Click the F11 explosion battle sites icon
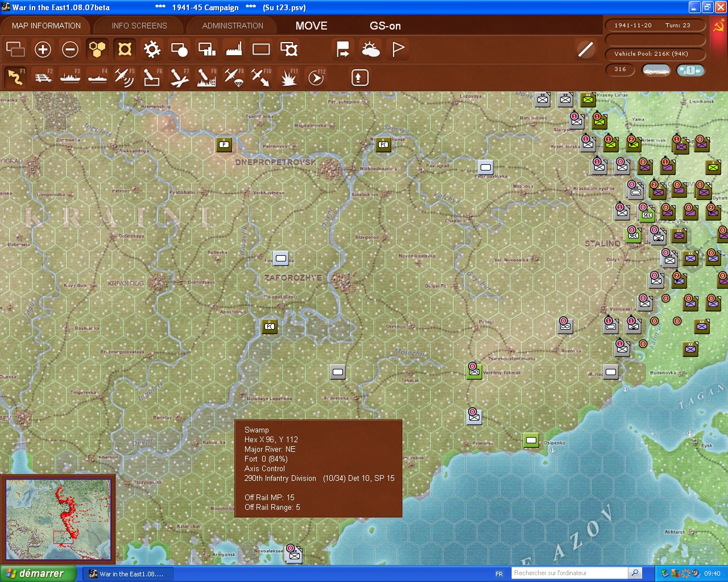The width and height of the screenshot is (728, 582). [x=288, y=77]
